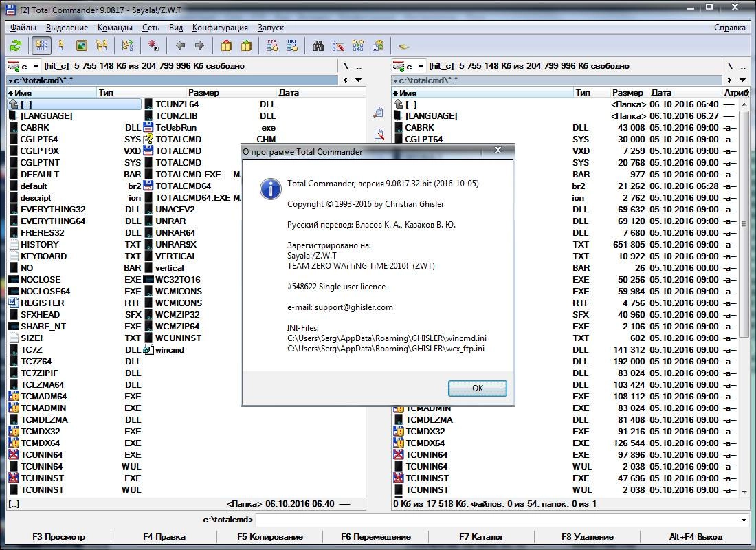Open the Конфигурация menu
The height and width of the screenshot is (550, 756).
[220, 27]
